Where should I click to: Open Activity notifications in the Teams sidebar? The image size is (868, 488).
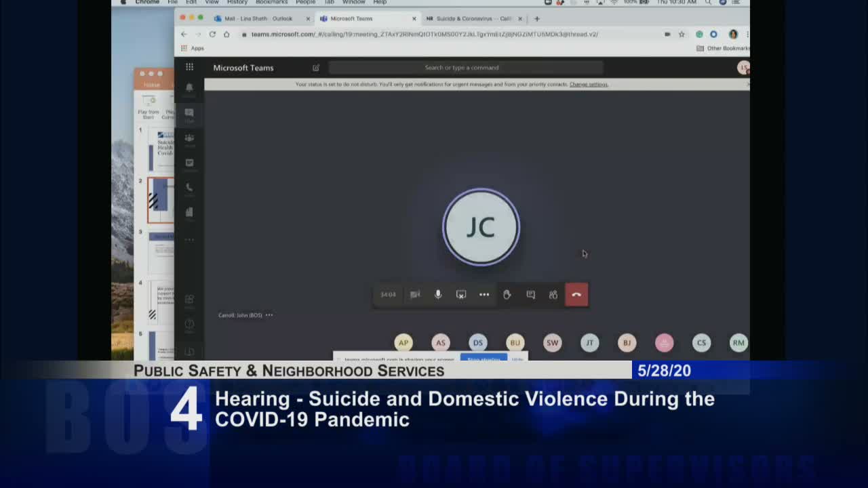(189, 89)
